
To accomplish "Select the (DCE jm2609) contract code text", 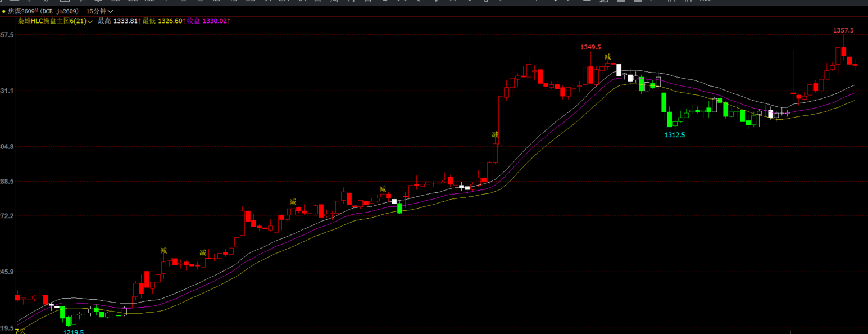I will 60,11.
